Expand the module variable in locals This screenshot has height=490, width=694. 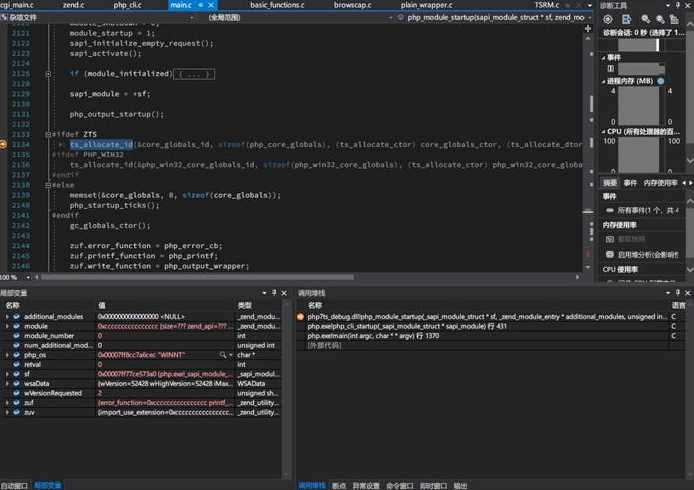[x=7, y=326]
